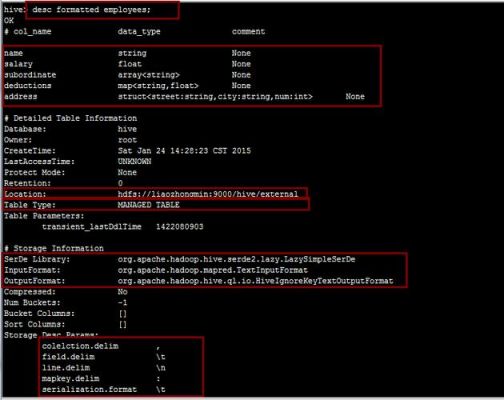Click the 'array<string>' data type
Screen dimensions: 504x400
[x=149, y=75]
